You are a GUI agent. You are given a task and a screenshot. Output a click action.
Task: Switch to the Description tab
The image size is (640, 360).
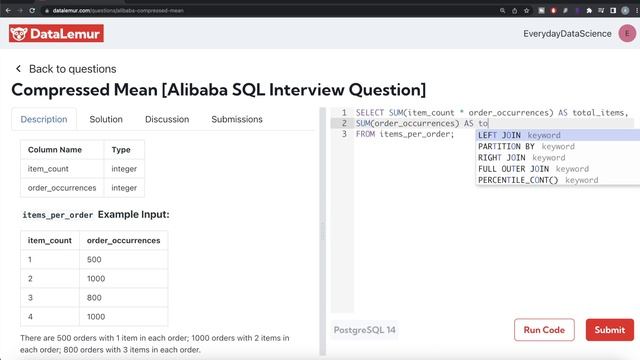click(44, 119)
